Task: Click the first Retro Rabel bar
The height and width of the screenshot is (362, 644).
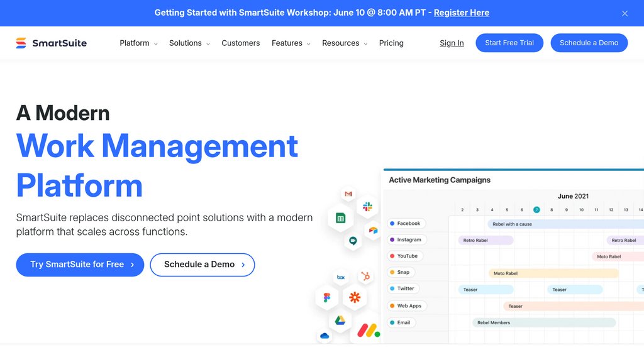Action: click(x=486, y=240)
